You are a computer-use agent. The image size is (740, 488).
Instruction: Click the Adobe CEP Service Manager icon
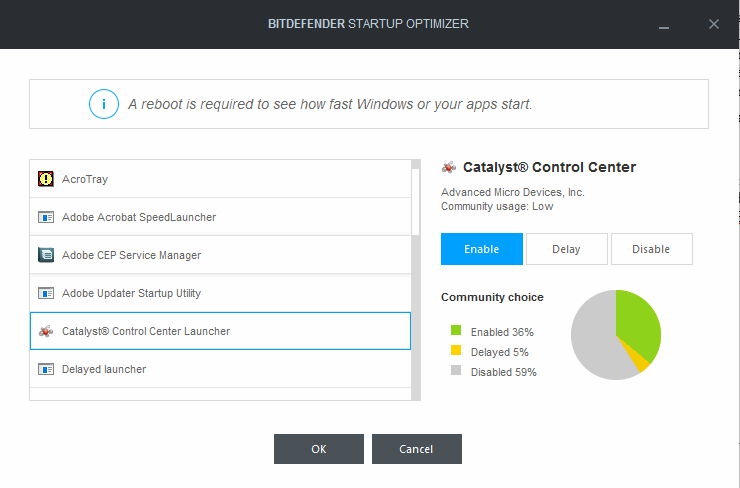(x=45, y=255)
